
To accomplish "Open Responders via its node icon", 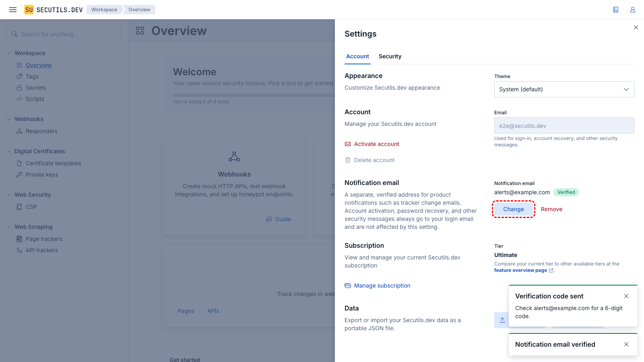I will pyautogui.click(x=19, y=131).
